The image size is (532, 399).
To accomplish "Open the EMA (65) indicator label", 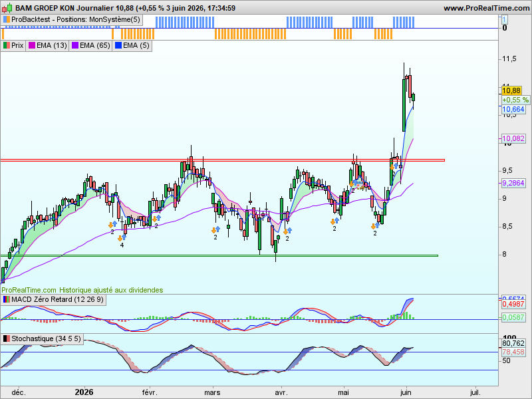I will 94,45.
